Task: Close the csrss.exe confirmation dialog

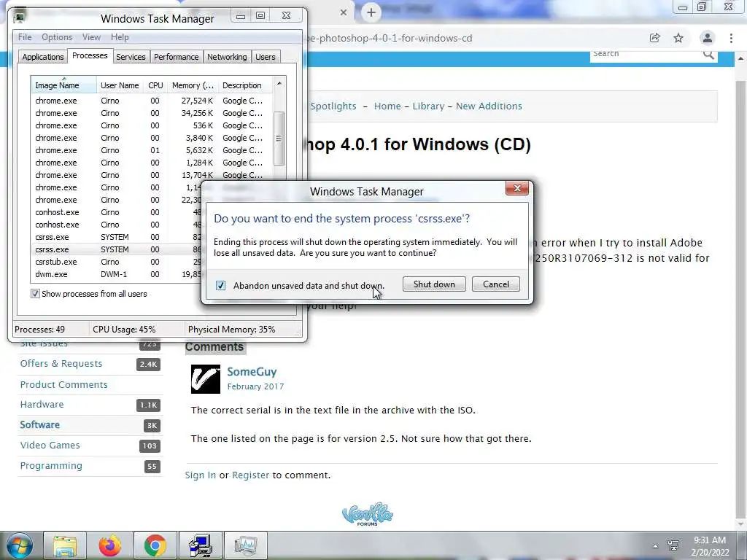Action: click(517, 188)
